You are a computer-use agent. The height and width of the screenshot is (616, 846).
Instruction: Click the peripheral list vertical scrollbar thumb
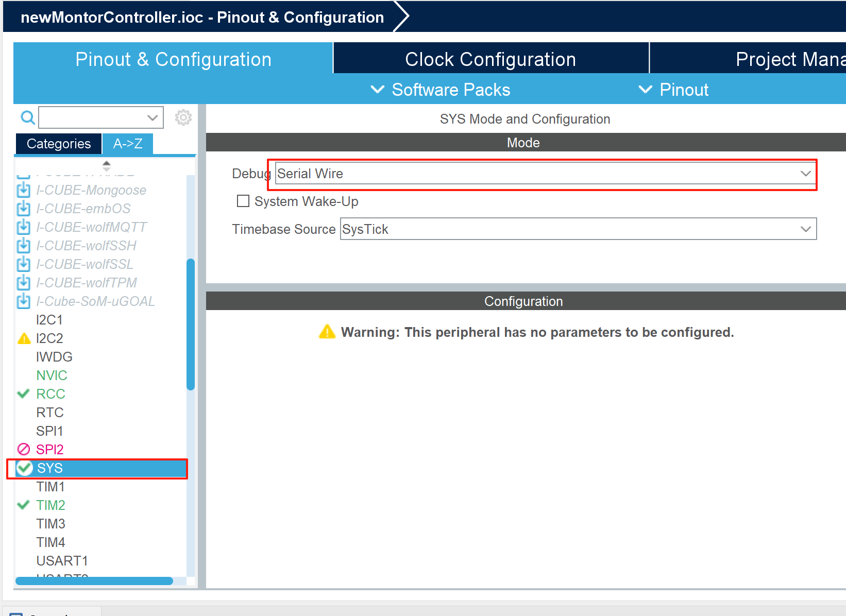pyautogui.click(x=191, y=324)
